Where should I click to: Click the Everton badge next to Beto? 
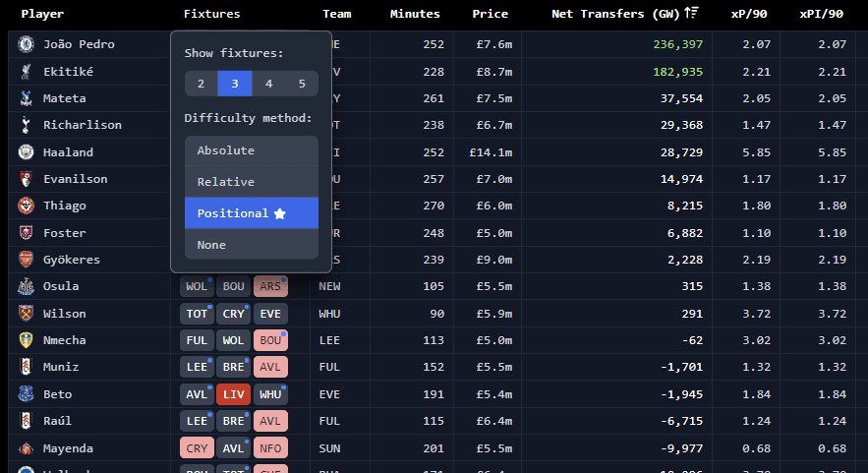pos(26,393)
